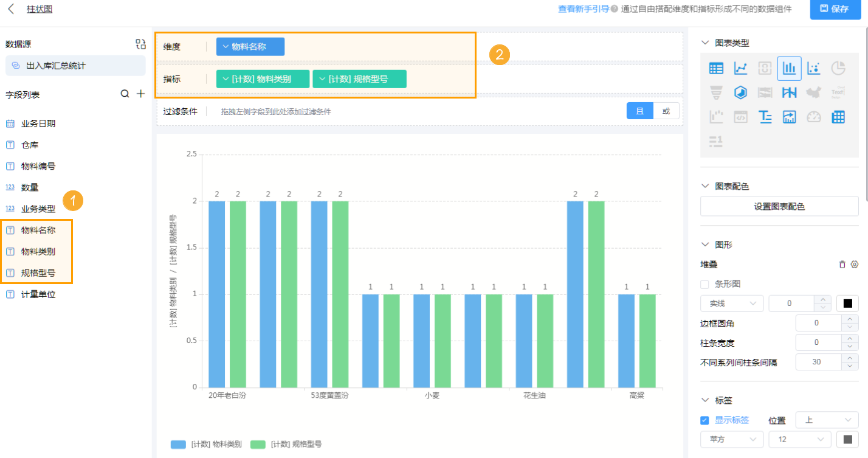Viewport: 868px width, 458px height.
Task: Select the table chart type icon
Action: (716, 69)
